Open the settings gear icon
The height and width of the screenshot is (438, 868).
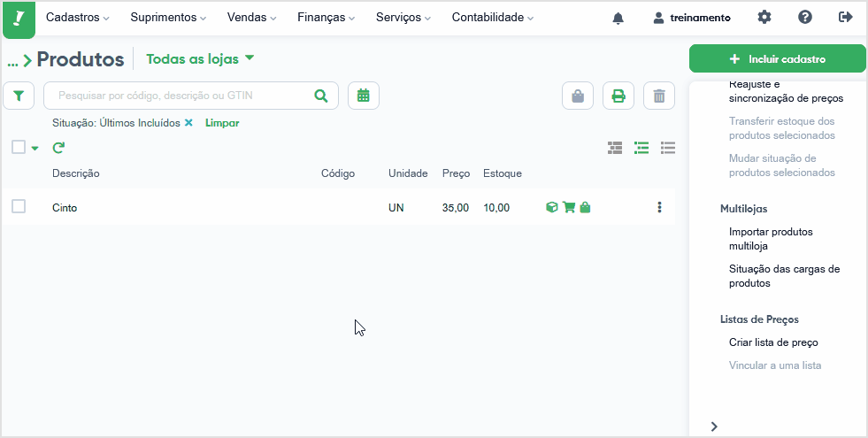(764, 17)
